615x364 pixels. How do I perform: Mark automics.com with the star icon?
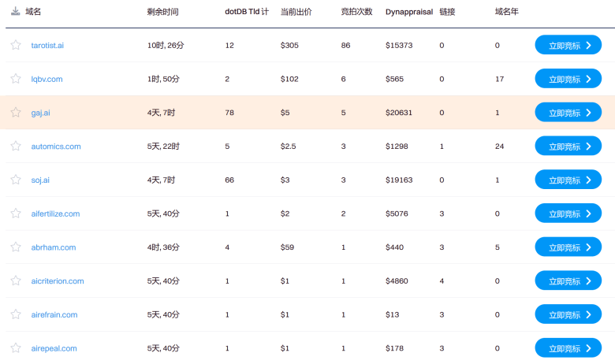(16, 146)
